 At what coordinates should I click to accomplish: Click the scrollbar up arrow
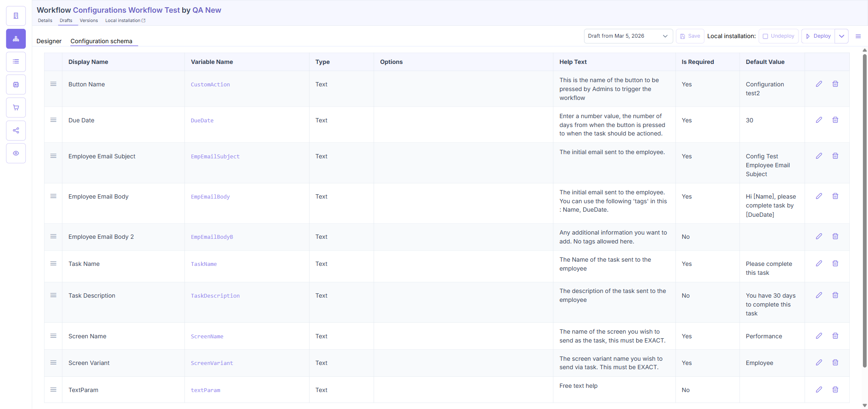(865, 50)
